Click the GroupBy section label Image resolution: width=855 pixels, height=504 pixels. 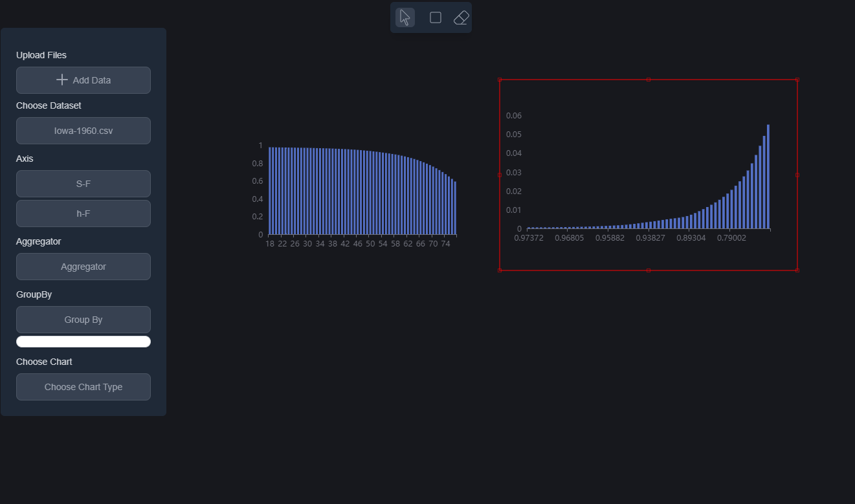click(34, 294)
